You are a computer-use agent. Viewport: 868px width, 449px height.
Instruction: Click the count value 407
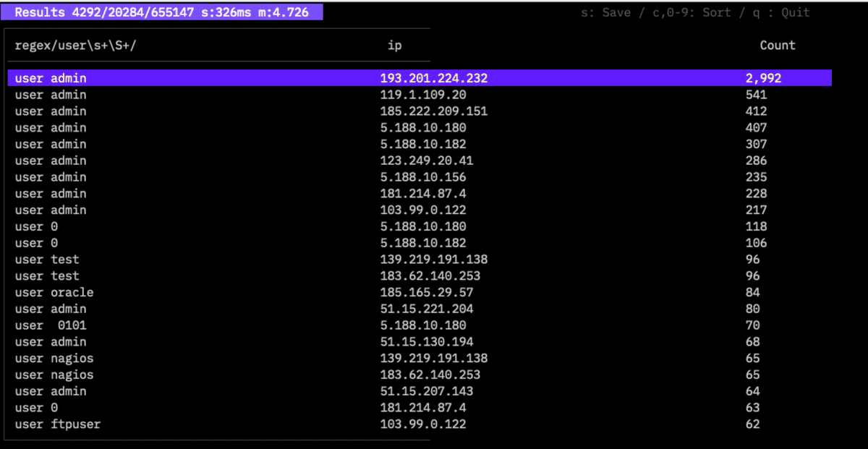757,128
